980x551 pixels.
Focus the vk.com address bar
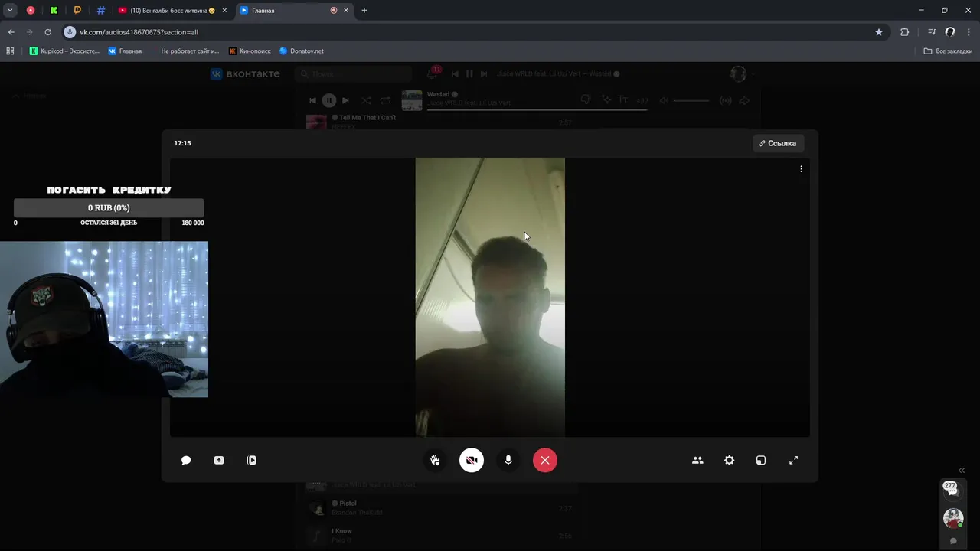(x=475, y=32)
